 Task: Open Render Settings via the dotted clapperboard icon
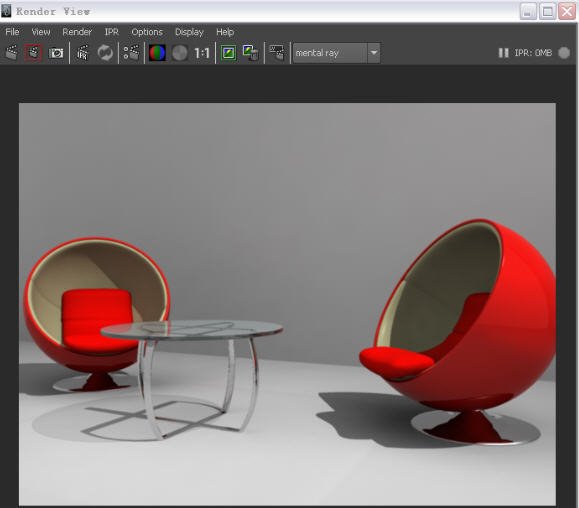pos(131,53)
